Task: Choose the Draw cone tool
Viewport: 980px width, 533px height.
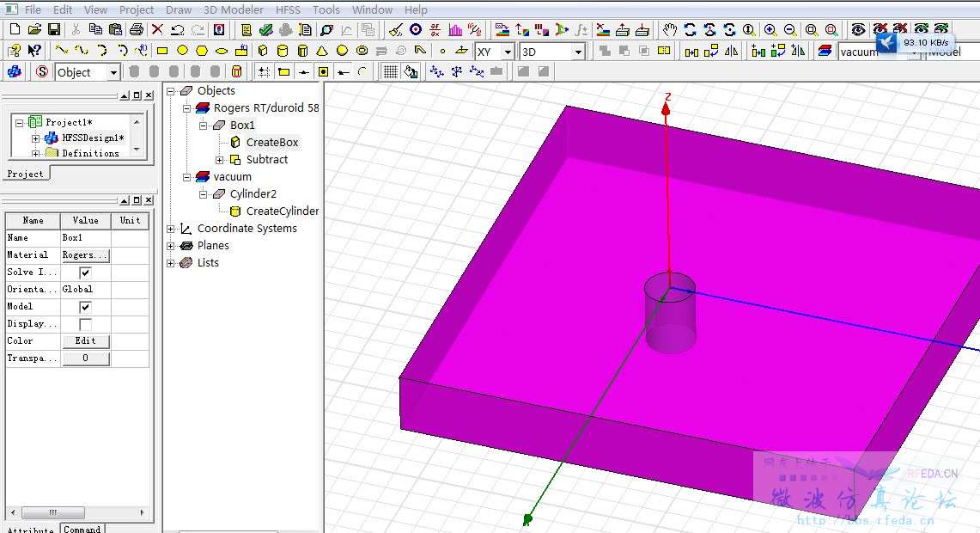Action: [x=322, y=51]
